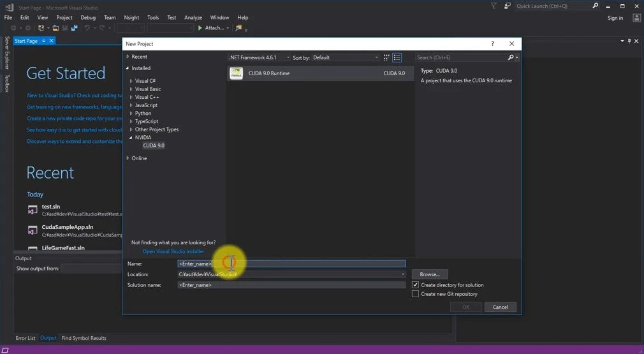Click the Redo arrow in toolbar
644x354 pixels.
[102, 28]
